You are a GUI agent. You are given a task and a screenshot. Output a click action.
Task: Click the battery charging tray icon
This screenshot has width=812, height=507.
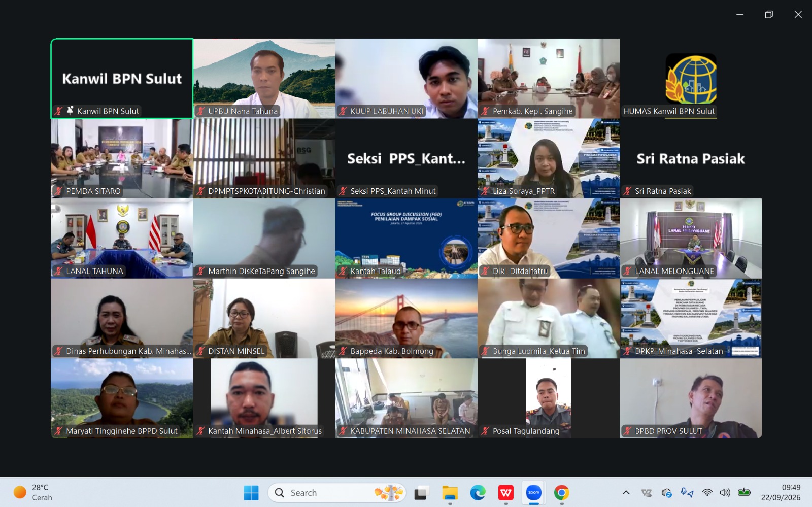pyautogui.click(x=744, y=492)
